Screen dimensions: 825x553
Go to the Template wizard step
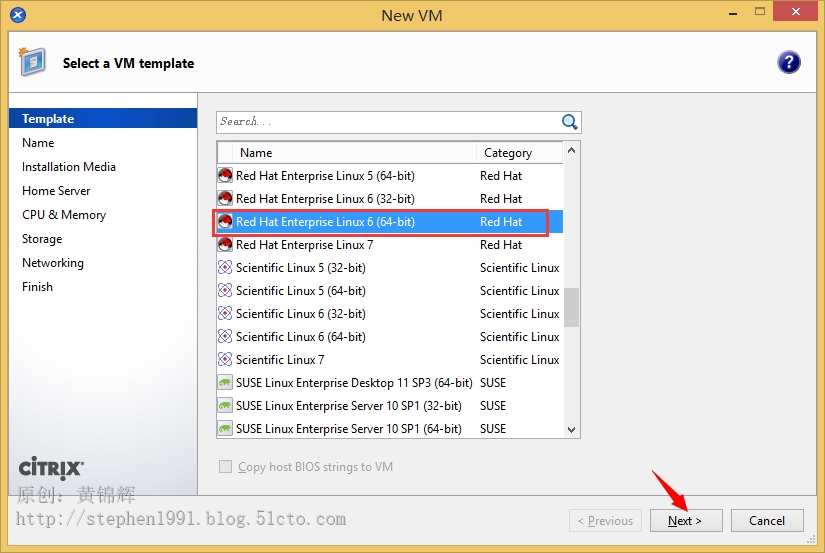[x=103, y=118]
